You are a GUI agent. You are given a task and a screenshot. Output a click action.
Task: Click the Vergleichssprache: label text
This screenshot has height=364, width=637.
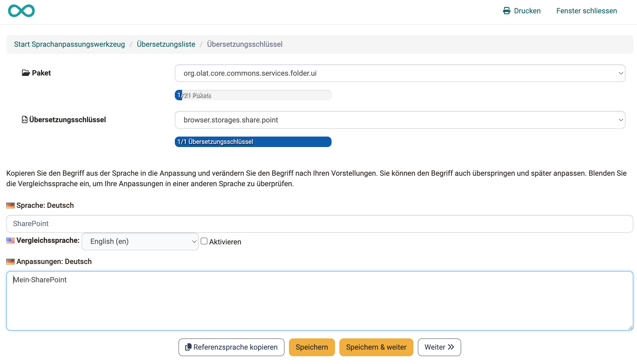(48, 240)
